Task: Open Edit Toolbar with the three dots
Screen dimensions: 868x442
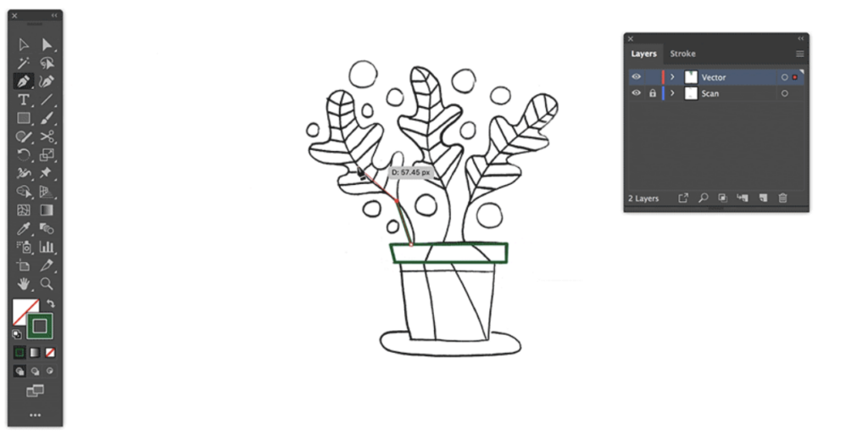Action: pyautogui.click(x=35, y=415)
